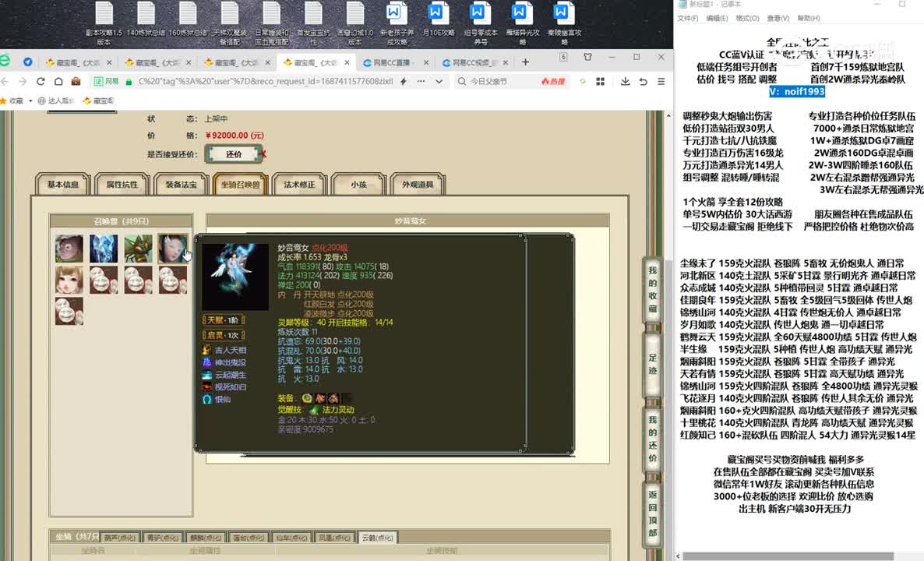Click the browser back arrow
This screenshot has height=561, width=924.
pos(5,81)
